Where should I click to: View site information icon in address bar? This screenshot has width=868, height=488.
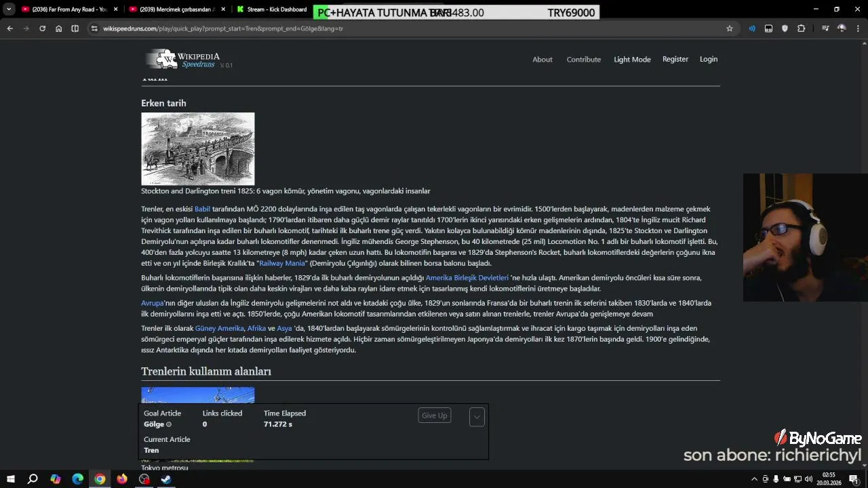(94, 28)
